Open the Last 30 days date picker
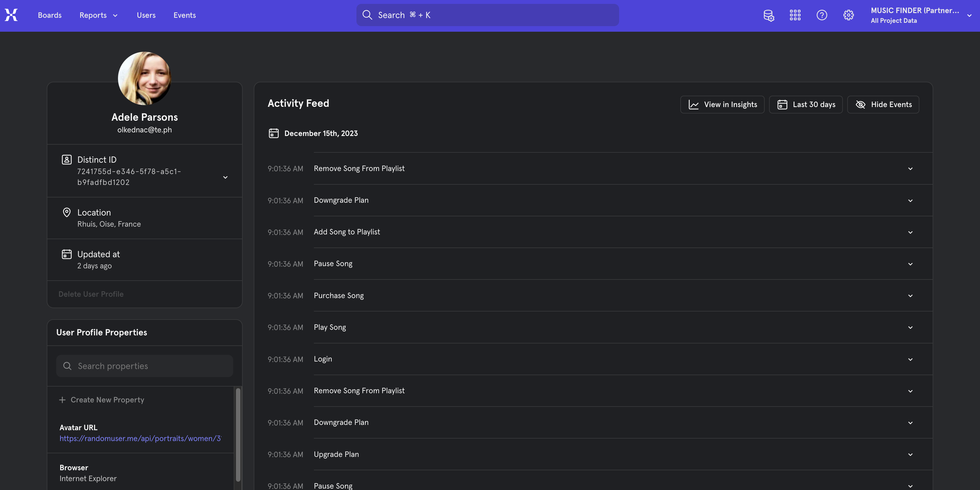Viewport: 980px width, 490px height. (806, 105)
